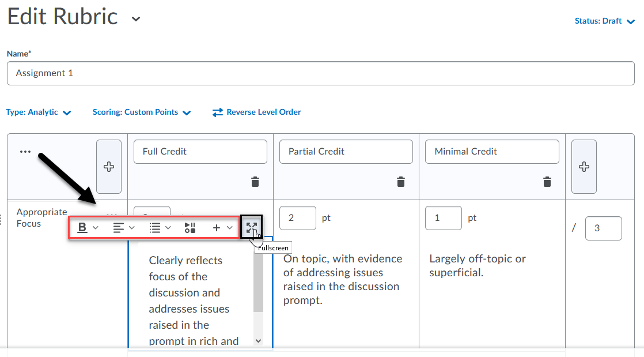Click the scroll down arrow in description editor
This screenshot has width=644, height=357.
coord(258,341)
